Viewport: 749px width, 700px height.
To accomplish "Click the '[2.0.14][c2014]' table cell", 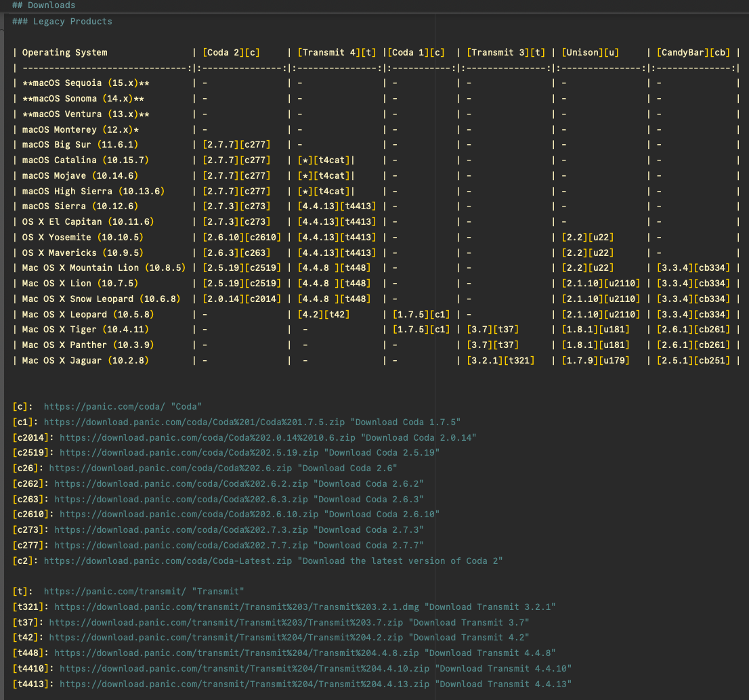I will coord(242,299).
